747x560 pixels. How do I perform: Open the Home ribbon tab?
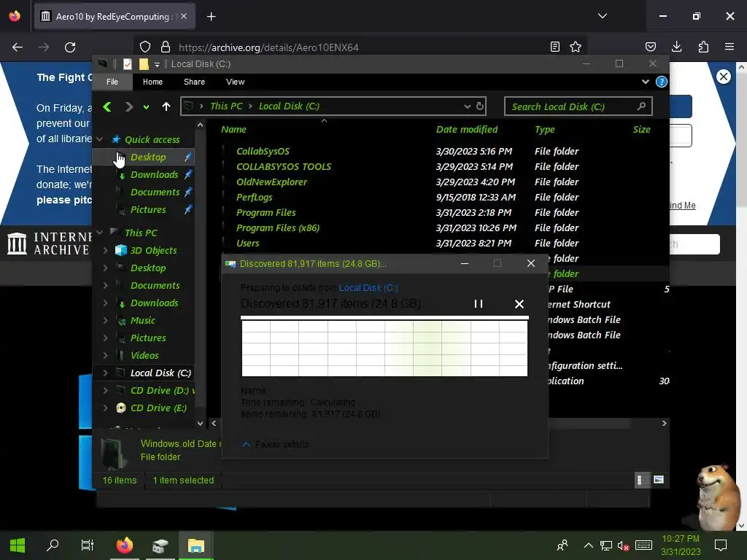[x=152, y=82]
